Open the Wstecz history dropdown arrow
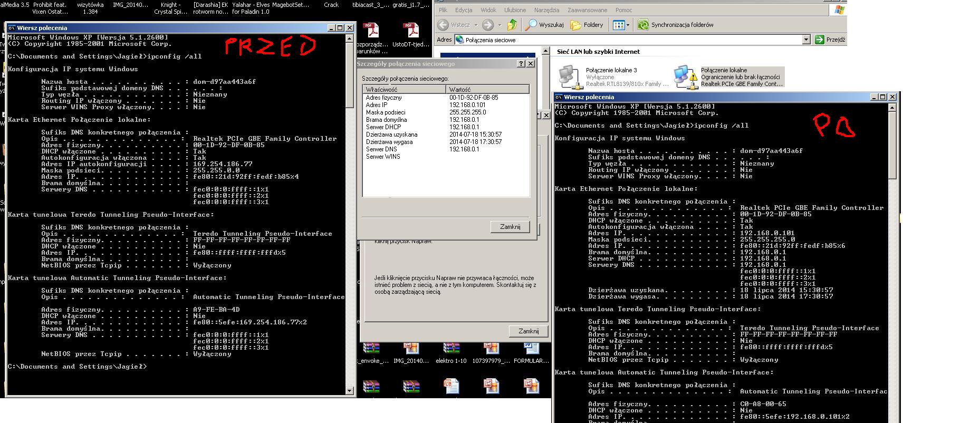The image size is (980, 423). pos(476,25)
